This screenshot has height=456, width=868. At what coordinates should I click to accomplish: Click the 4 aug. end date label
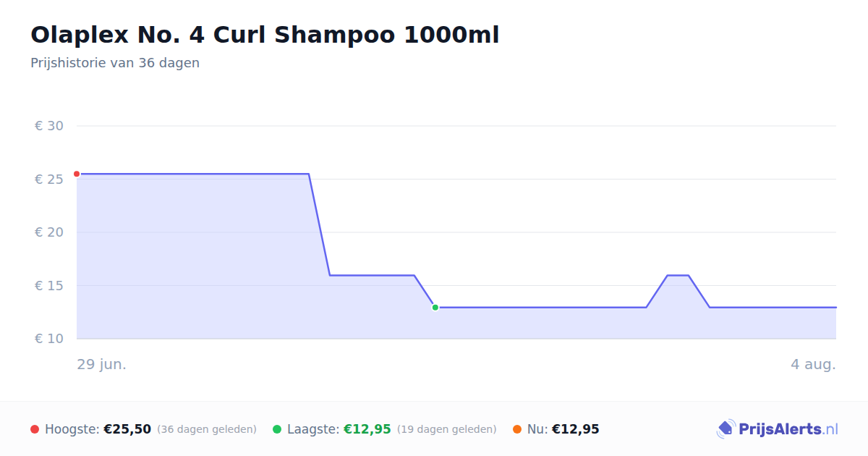[813, 364]
